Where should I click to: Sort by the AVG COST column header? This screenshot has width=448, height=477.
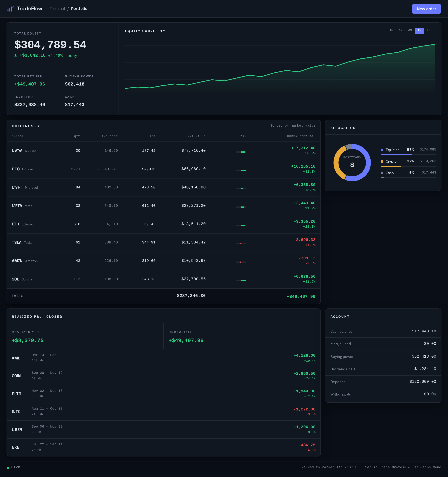110,136
